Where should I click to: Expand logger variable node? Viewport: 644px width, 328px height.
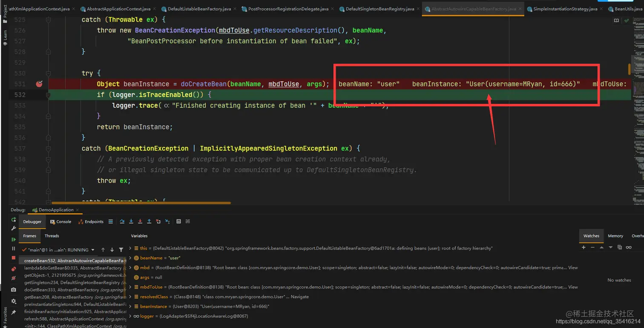130,316
